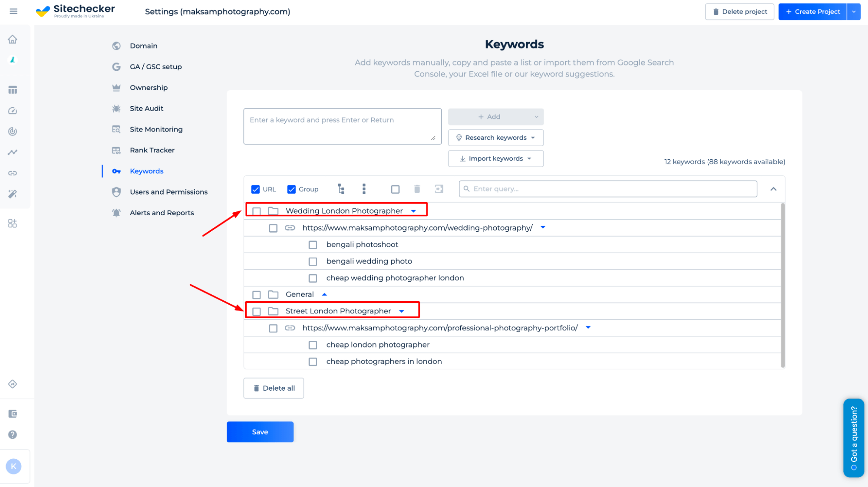Expand the Street London Photographer dropdown
This screenshot has width=868, height=487.
(x=403, y=311)
